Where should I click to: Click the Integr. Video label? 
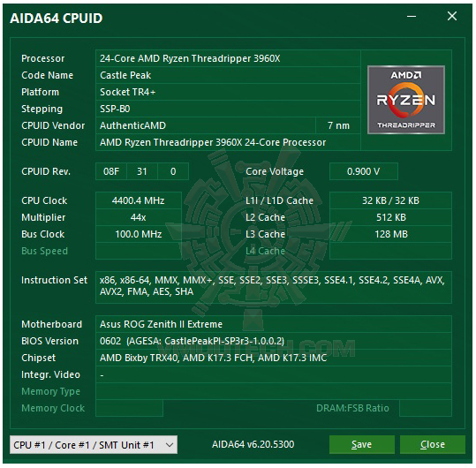coord(50,374)
